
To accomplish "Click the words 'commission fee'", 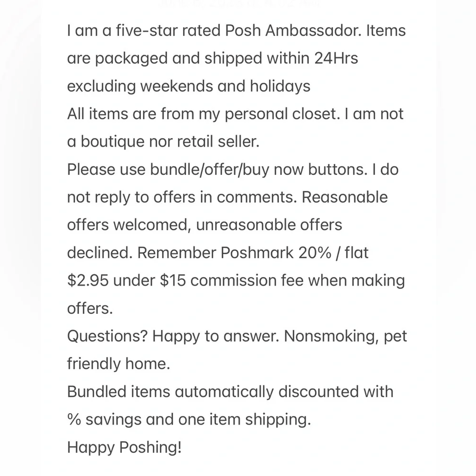I will [x=247, y=280].
